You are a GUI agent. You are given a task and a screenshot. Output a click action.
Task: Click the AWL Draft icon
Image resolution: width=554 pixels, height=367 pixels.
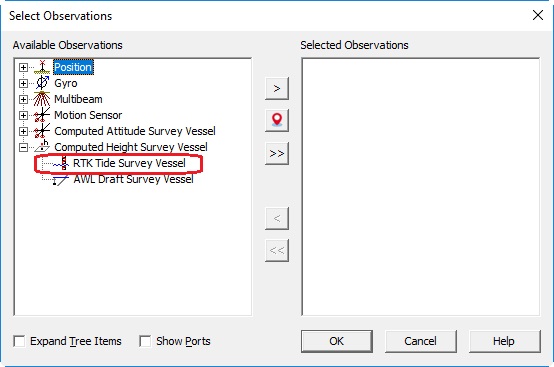tap(60, 179)
